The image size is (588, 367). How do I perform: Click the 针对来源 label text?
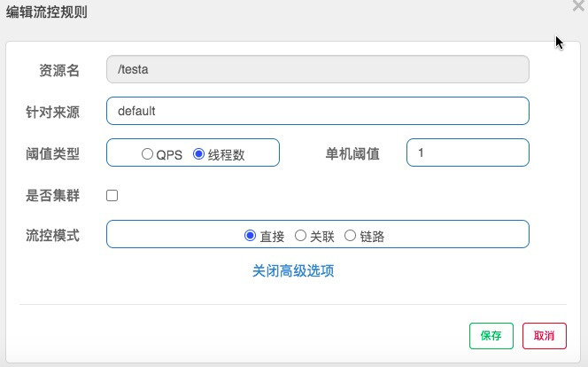coord(53,112)
